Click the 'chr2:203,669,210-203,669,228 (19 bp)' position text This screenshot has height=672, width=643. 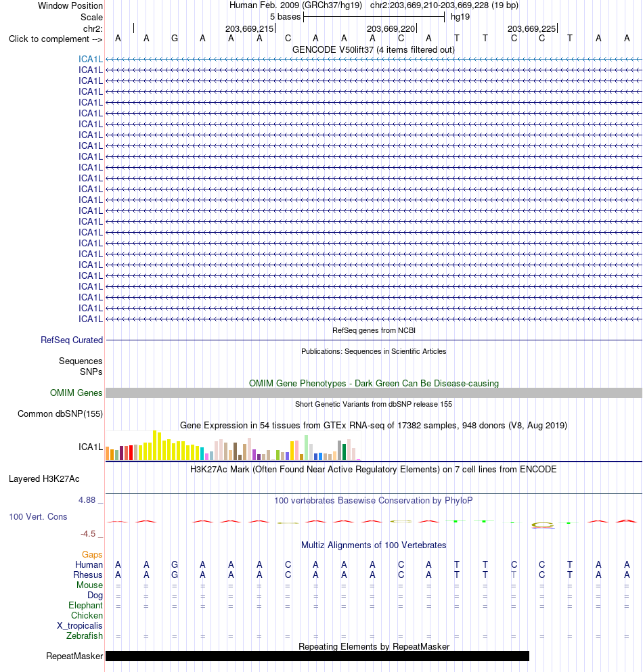click(444, 5)
